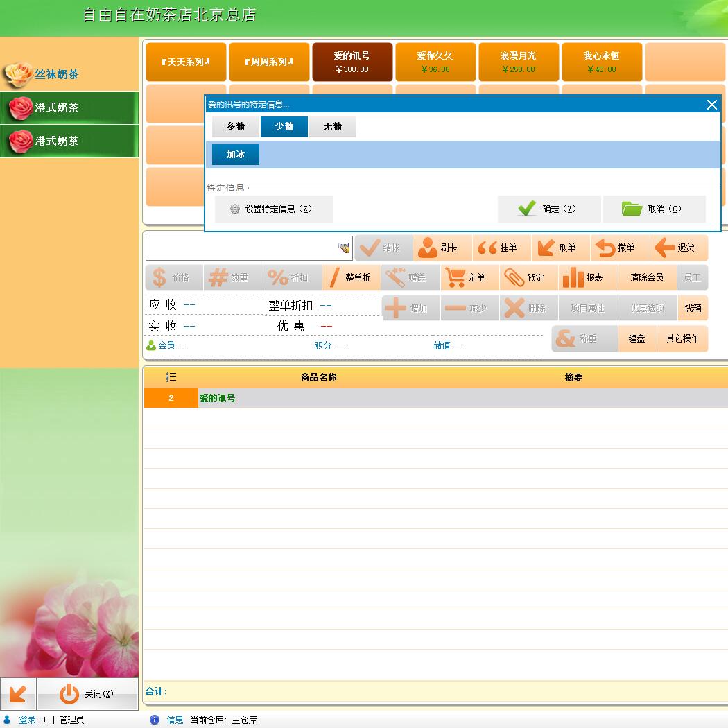Open the 『天天系列』 product category

pos(186,62)
